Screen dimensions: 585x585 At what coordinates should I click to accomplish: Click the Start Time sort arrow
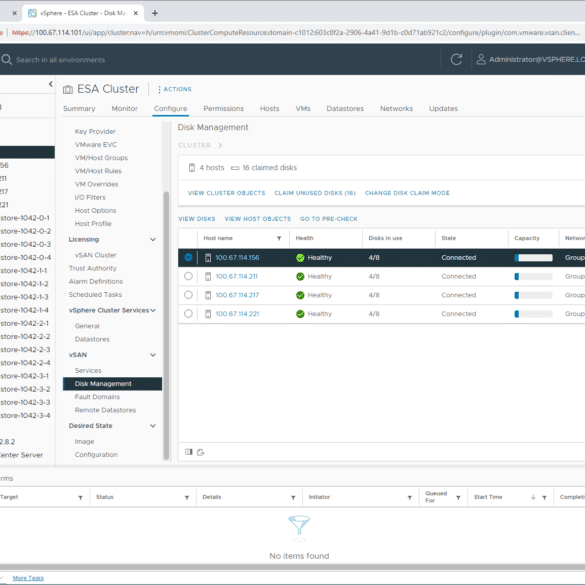[x=533, y=497]
